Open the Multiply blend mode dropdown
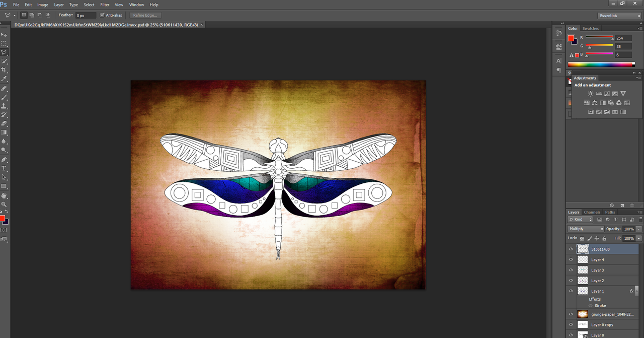This screenshot has height=338, width=644. [x=586, y=229]
